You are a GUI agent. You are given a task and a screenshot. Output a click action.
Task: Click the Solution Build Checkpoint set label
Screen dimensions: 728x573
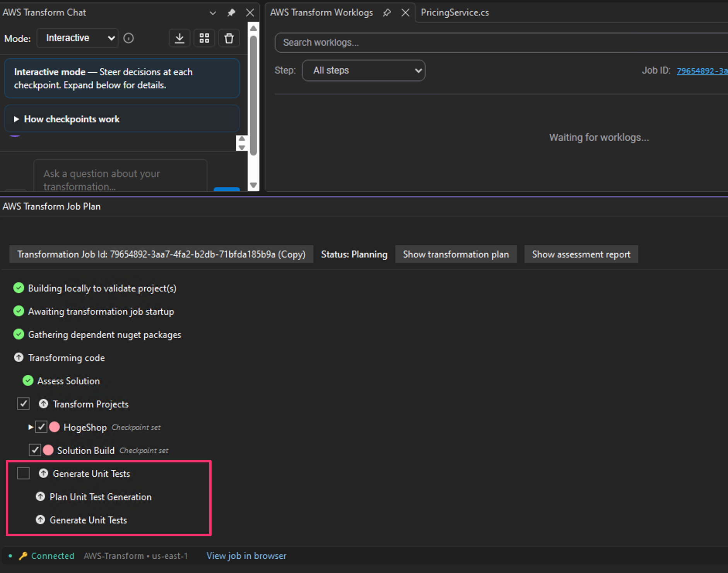tap(144, 450)
